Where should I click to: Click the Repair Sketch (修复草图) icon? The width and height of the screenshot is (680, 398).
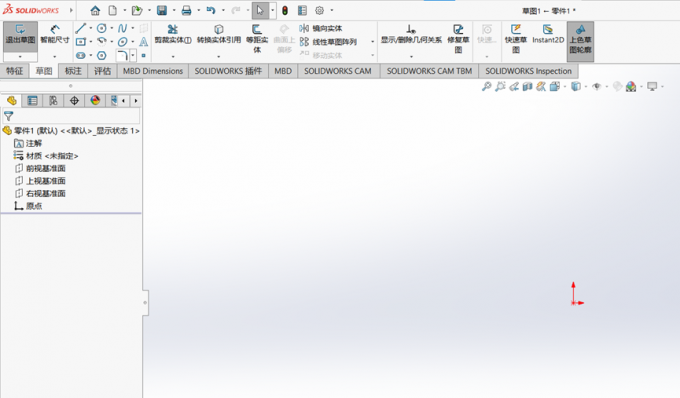[458, 38]
